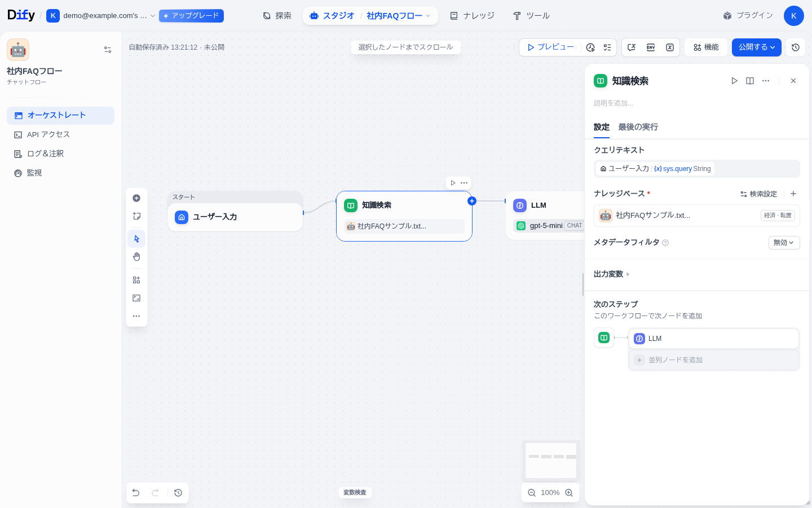Select the ユーザー入力 start node
The image size is (812, 508).
(235, 217)
